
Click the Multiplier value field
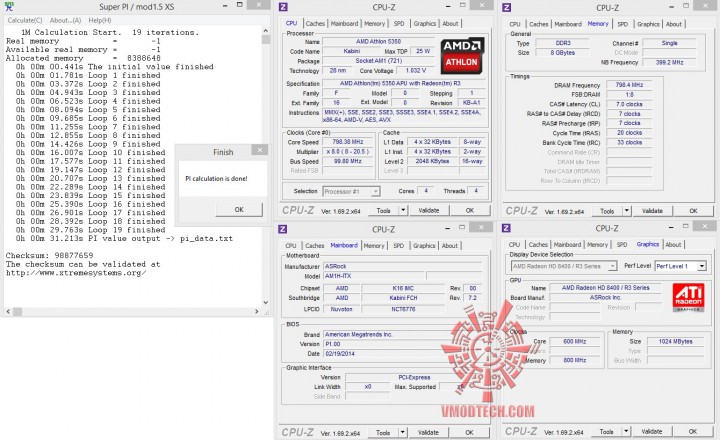pos(348,152)
